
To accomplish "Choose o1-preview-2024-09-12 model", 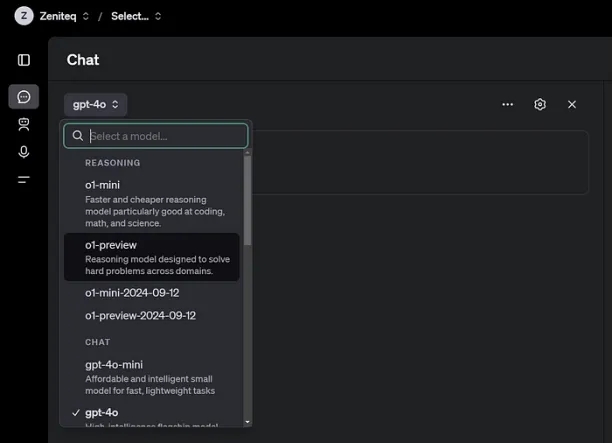I will click(x=152, y=316).
